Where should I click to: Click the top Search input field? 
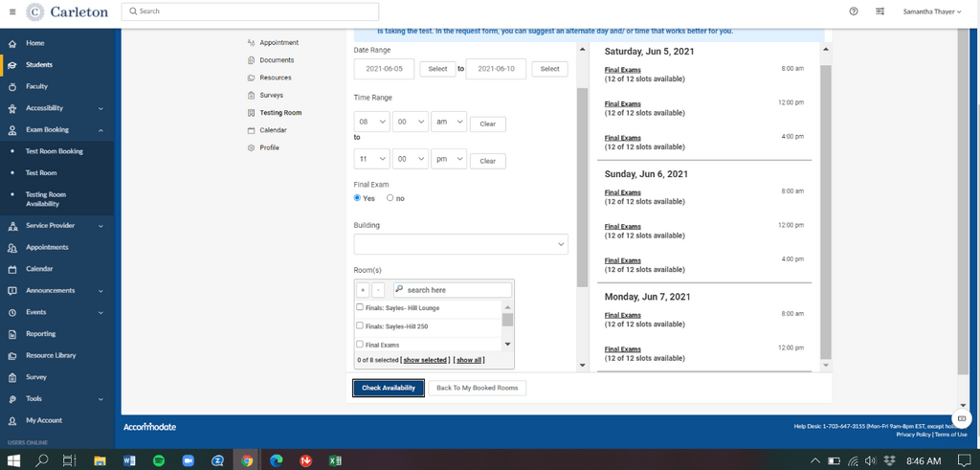[x=250, y=11]
